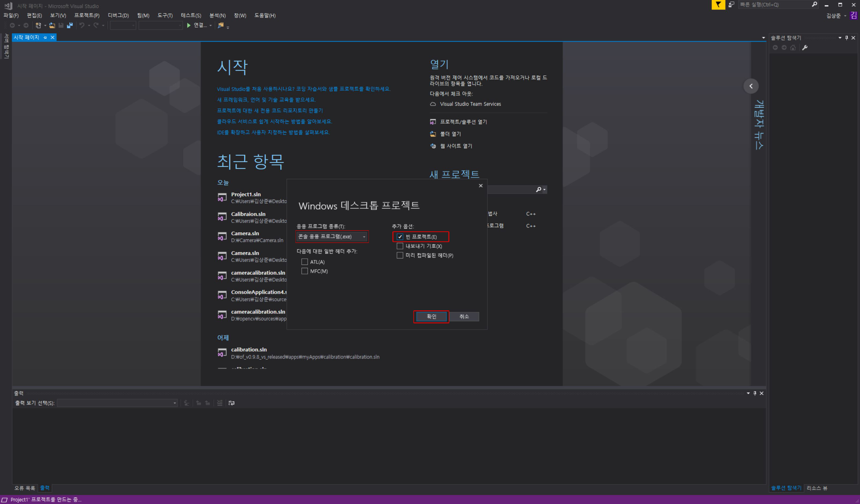
Task: Click the Save All toolbar icon
Action: click(70, 25)
